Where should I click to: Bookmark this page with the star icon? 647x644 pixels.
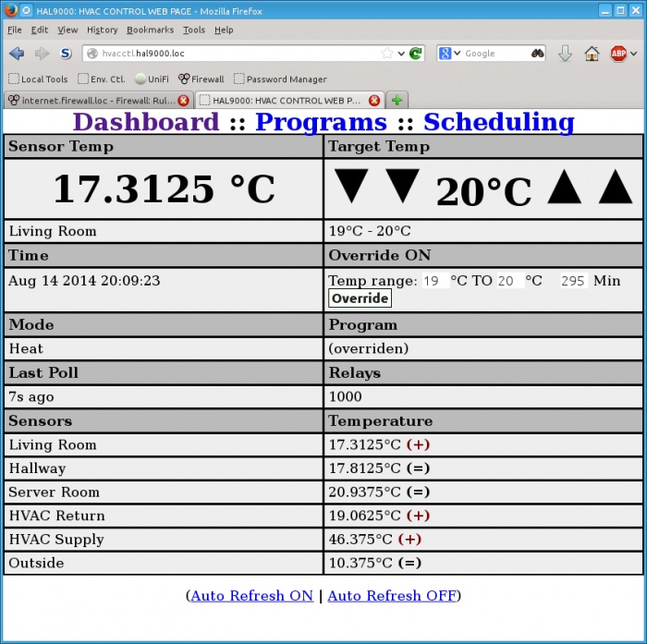click(x=387, y=54)
